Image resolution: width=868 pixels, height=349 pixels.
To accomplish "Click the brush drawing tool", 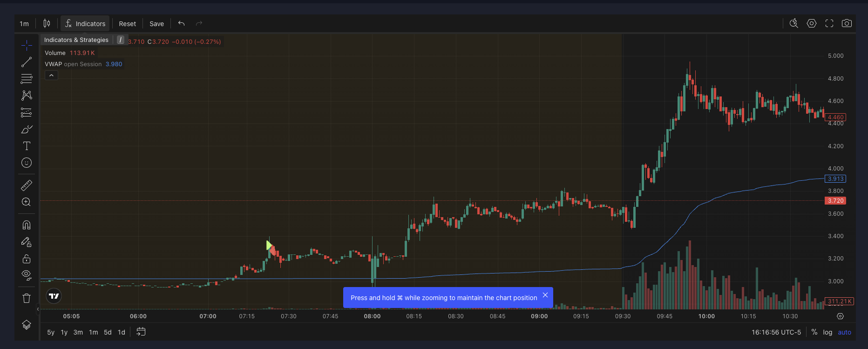I will (x=27, y=130).
